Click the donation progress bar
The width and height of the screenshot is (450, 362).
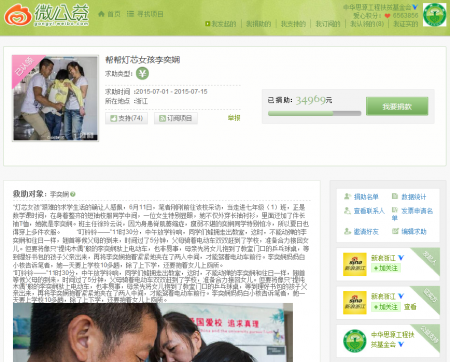point(314,113)
